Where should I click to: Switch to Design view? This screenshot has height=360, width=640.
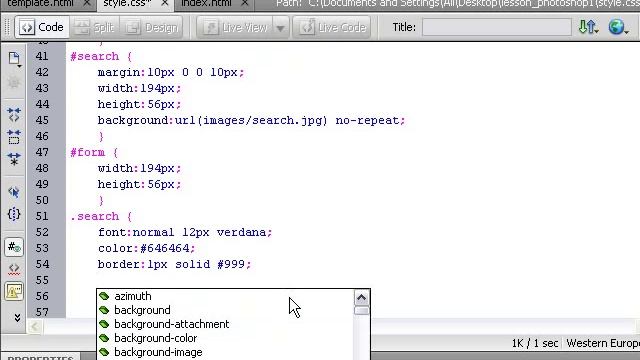[152, 27]
